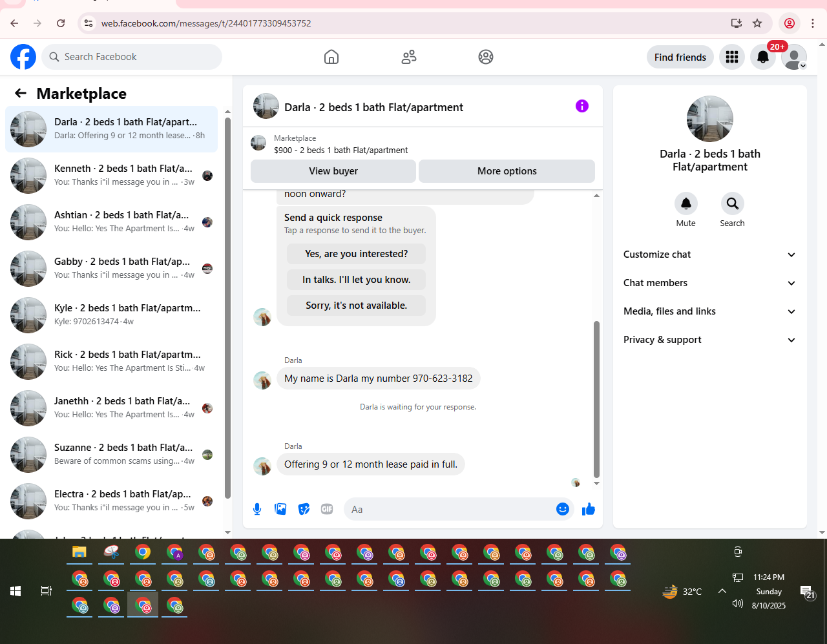Send a thumbs-up like
Viewport: 827px width, 644px height.
click(x=588, y=509)
